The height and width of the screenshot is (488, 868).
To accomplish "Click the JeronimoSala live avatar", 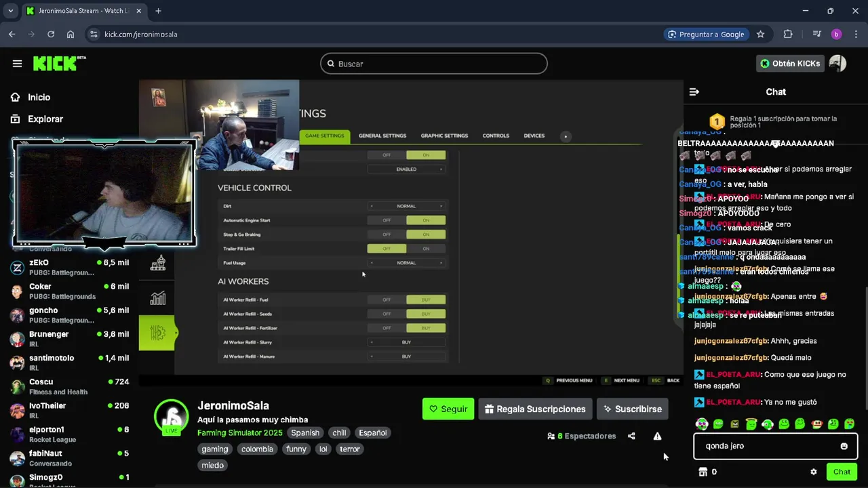I will (x=172, y=417).
